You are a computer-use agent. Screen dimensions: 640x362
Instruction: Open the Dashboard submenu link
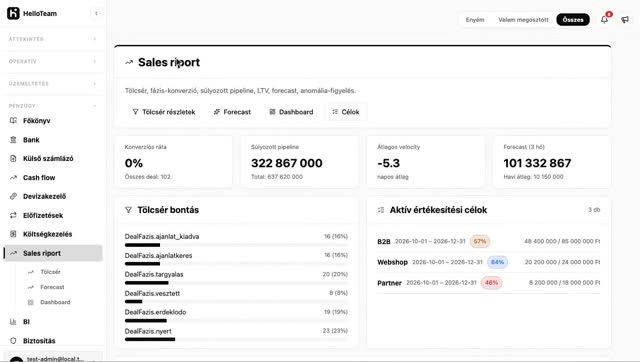[x=55, y=302]
